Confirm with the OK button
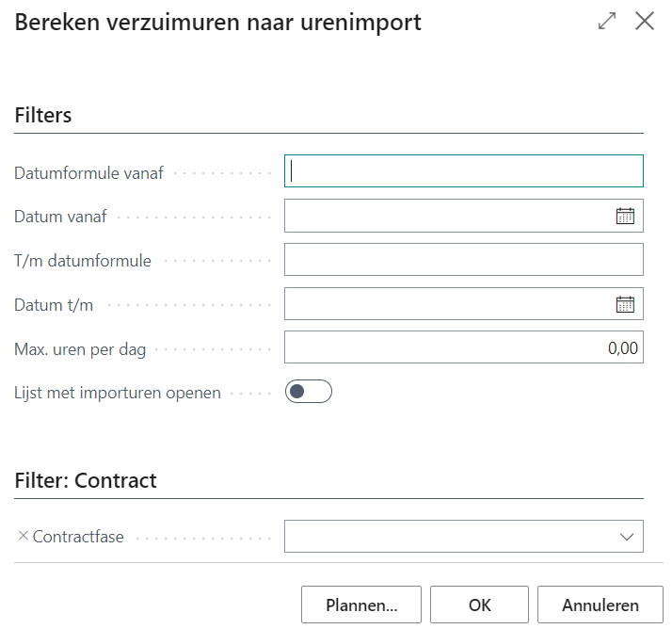 [480, 605]
